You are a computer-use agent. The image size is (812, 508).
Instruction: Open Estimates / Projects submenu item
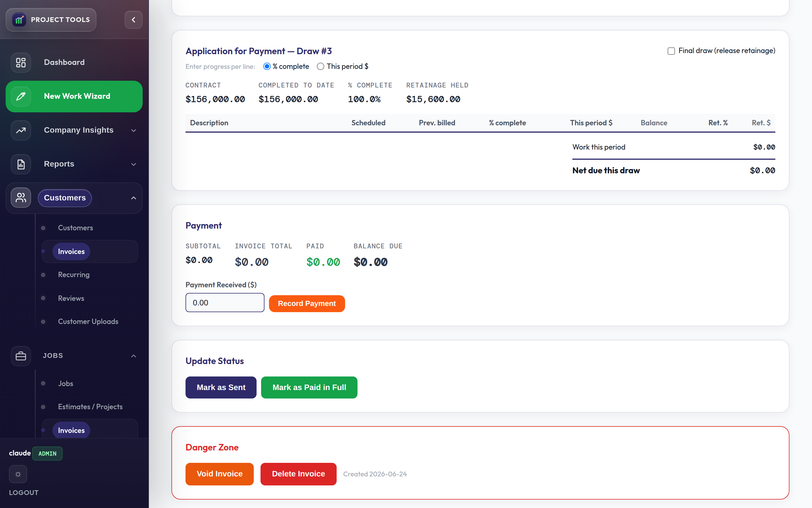pyautogui.click(x=90, y=407)
